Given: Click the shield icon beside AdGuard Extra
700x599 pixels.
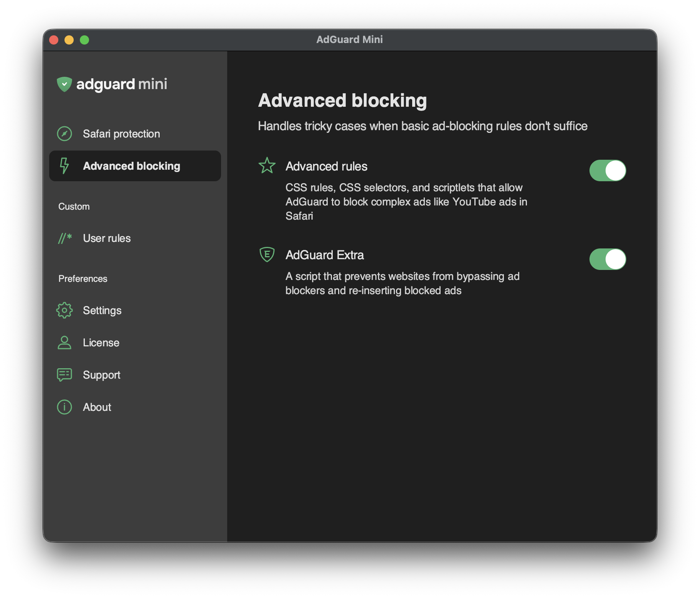Looking at the screenshot, I should (x=267, y=255).
